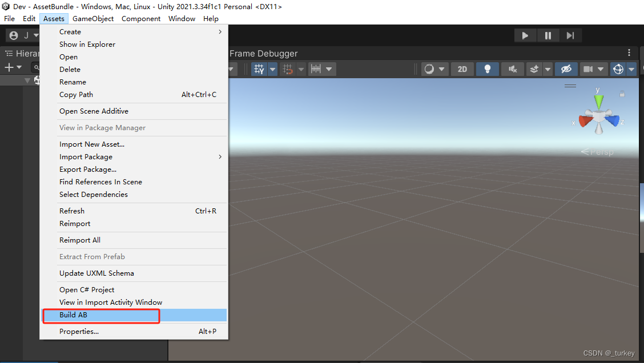The height and width of the screenshot is (363, 644).
Task: Mute scene view audio
Action: point(512,68)
